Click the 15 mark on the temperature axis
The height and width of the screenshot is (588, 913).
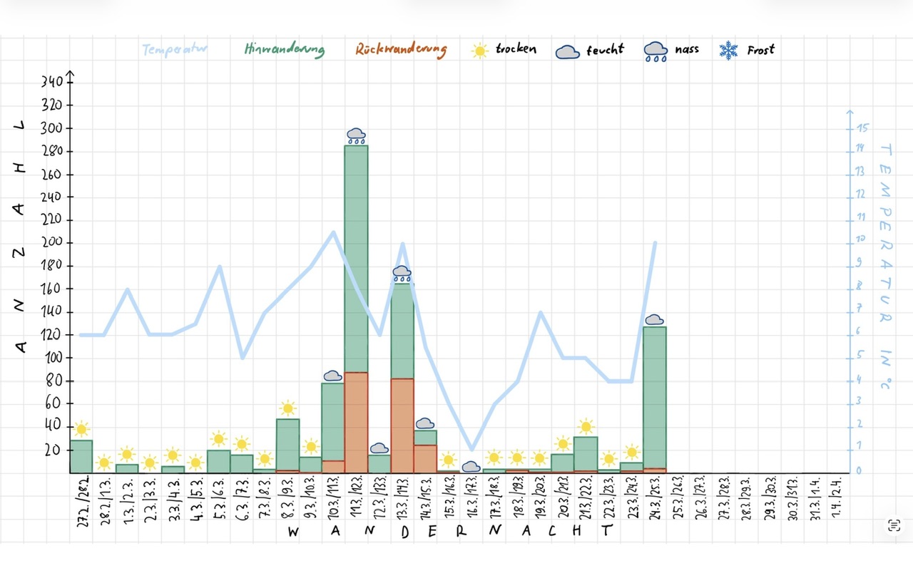[x=863, y=128]
